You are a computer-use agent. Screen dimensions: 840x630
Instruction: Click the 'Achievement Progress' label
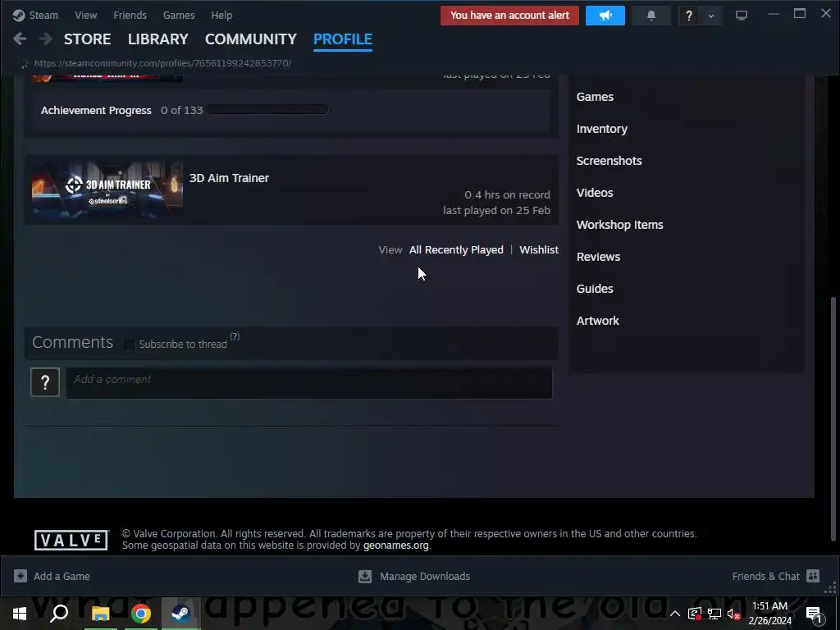[96, 111]
